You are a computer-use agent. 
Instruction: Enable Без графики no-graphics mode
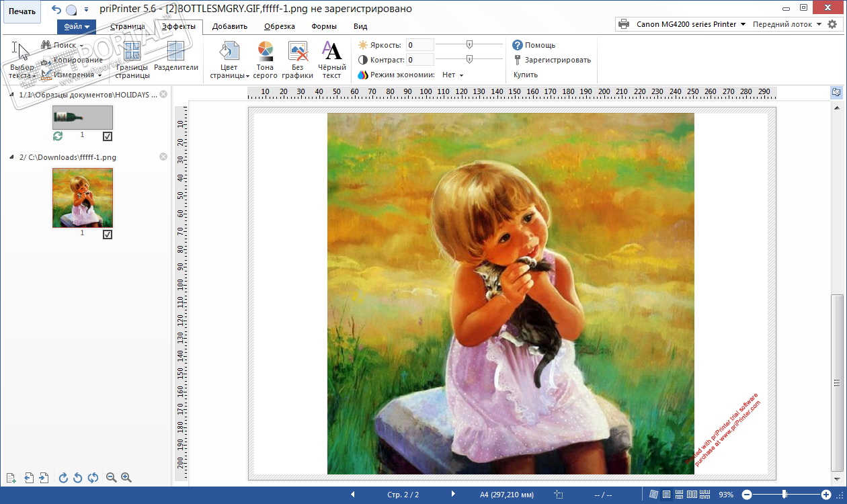pyautogui.click(x=298, y=60)
